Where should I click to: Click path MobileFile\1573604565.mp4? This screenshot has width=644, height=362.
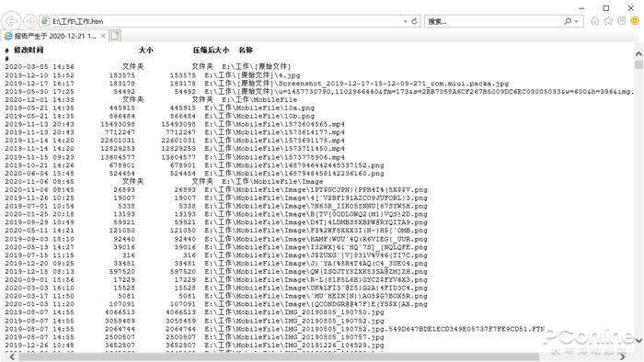274,124
